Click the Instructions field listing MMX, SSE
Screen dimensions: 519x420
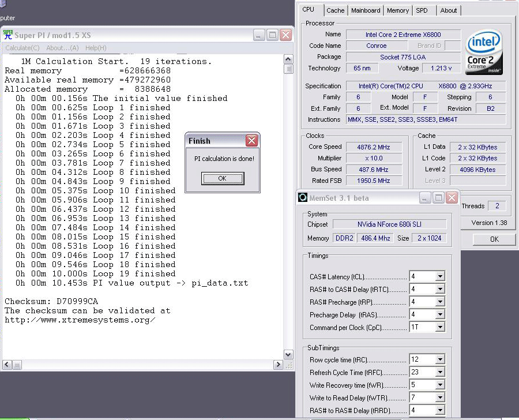coord(426,119)
